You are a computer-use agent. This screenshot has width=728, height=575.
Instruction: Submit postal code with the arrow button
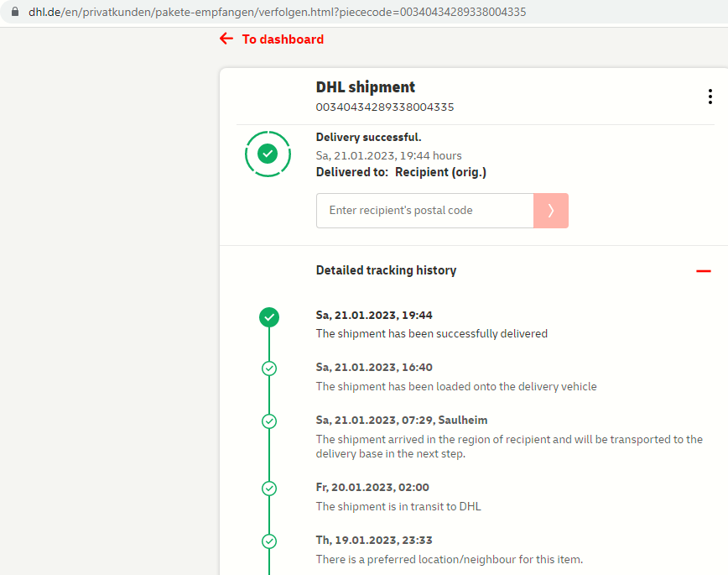(x=550, y=211)
